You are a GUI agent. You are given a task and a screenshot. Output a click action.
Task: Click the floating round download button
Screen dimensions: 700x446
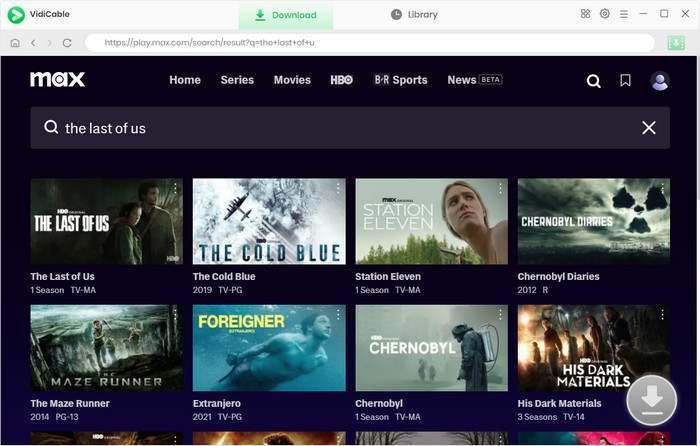pyautogui.click(x=651, y=400)
